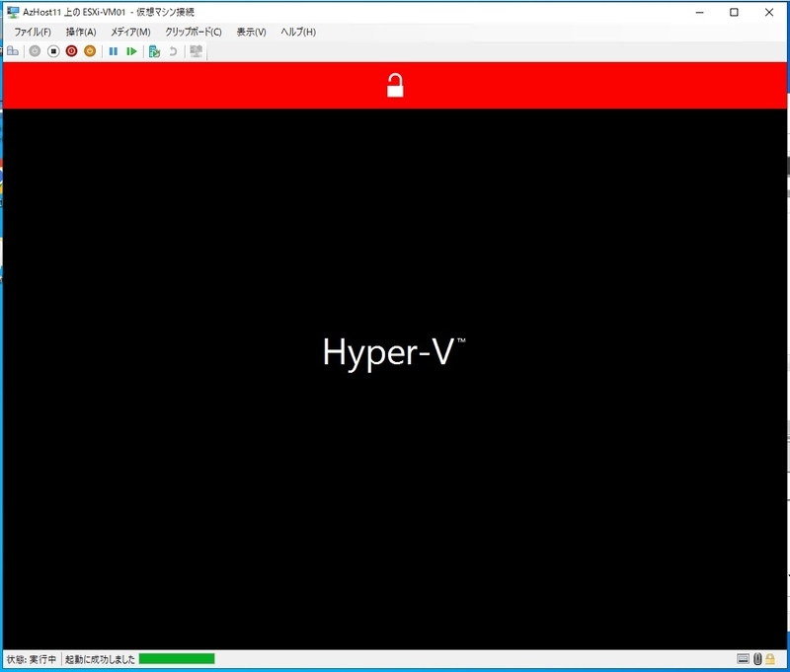Click the mouse status icon
This screenshot has height=672, width=790.
pos(757,658)
